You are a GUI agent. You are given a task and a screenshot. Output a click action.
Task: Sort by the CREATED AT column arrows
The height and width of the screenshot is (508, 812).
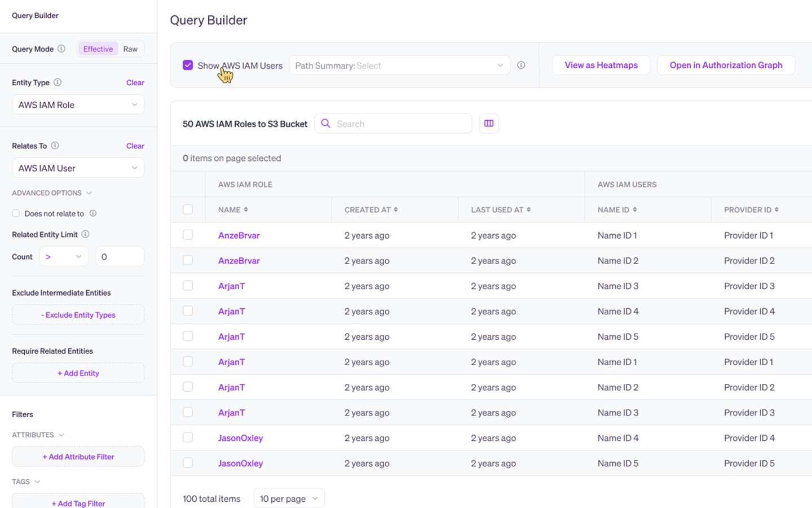pos(396,209)
